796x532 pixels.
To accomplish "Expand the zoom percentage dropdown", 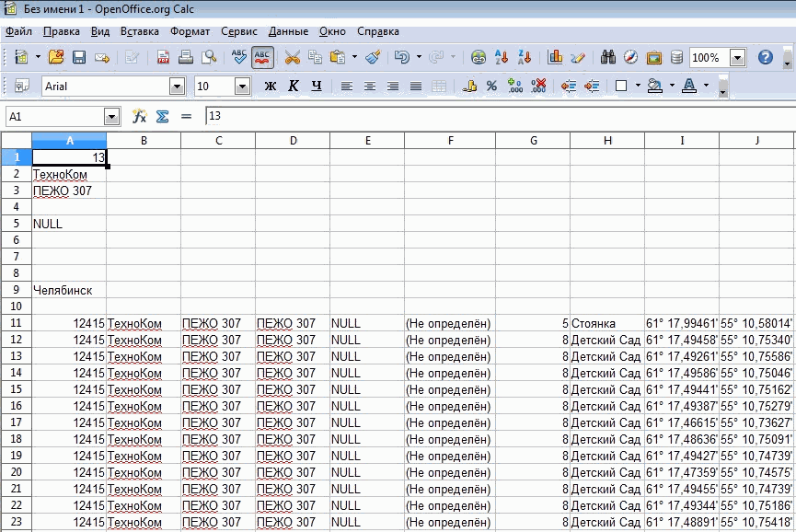I will [737, 57].
